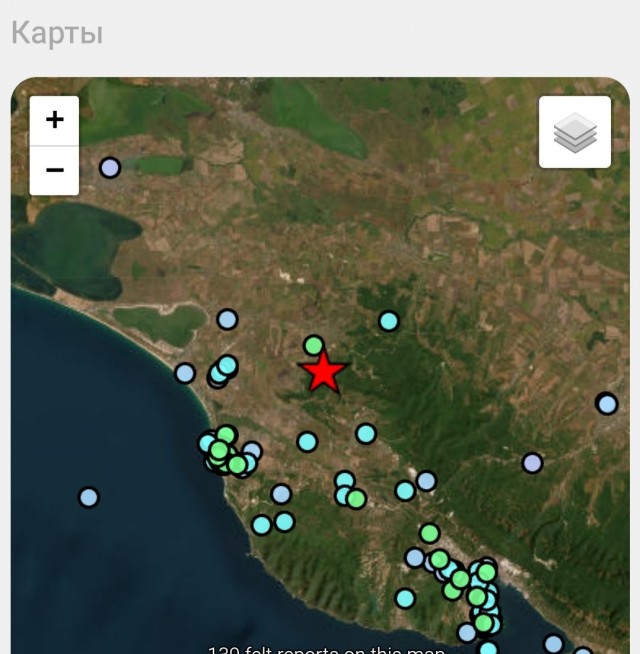
Task: Select the green felt-report dot just above the star
Action: point(314,345)
